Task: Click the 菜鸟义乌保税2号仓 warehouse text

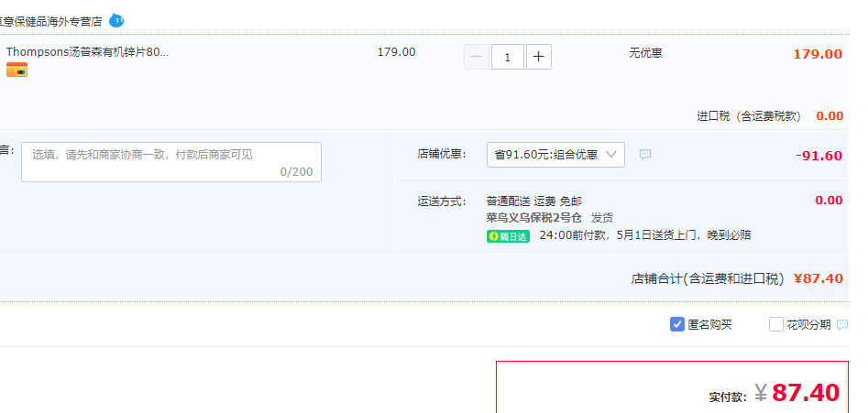Action: pos(534,218)
